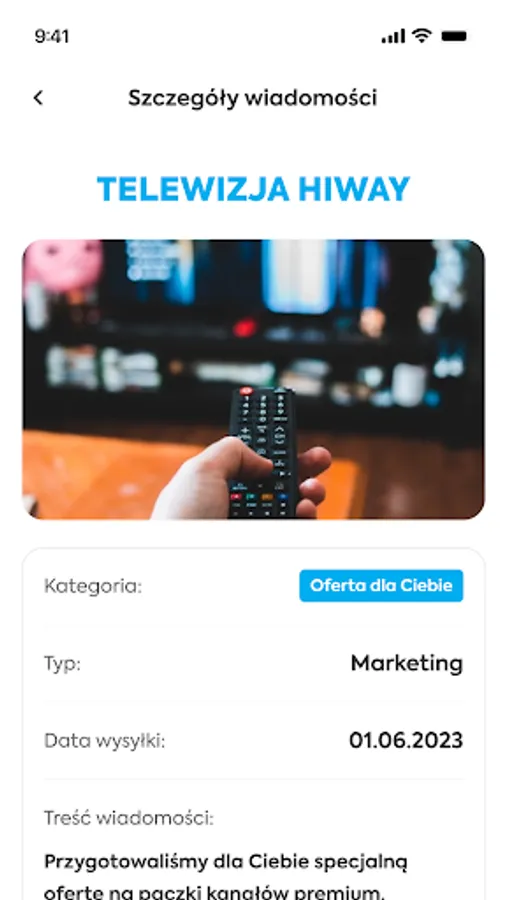Image resolution: width=506 pixels, height=900 pixels.
Task: Tap the 9:41 clock in status bar
Action: point(52,36)
